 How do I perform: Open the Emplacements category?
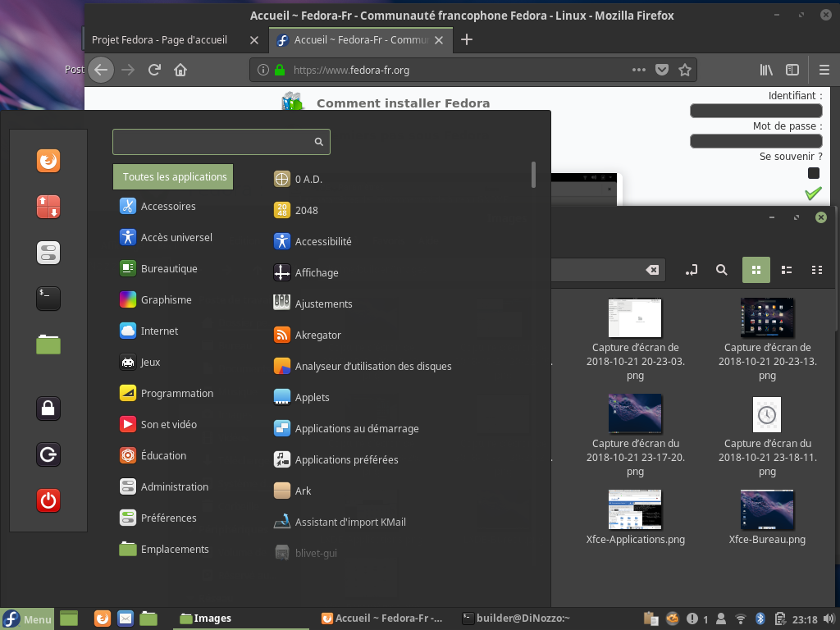coord(164,549)
